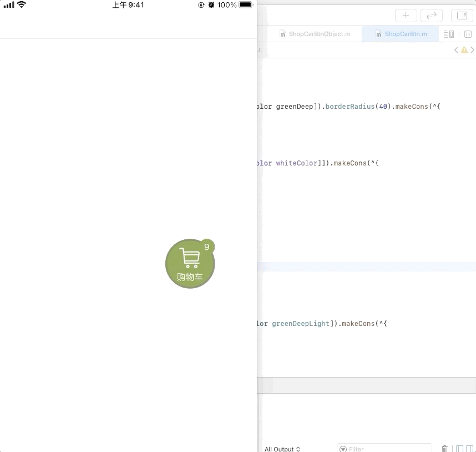
Task: Switch to the ShopCarBtnObject.m tab
Action: tap(315, 34)
